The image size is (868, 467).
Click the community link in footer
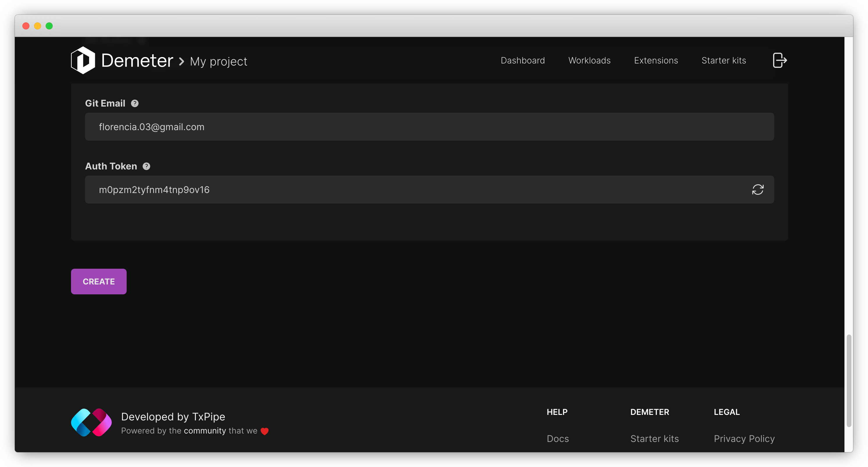click(x=205, y=431)
